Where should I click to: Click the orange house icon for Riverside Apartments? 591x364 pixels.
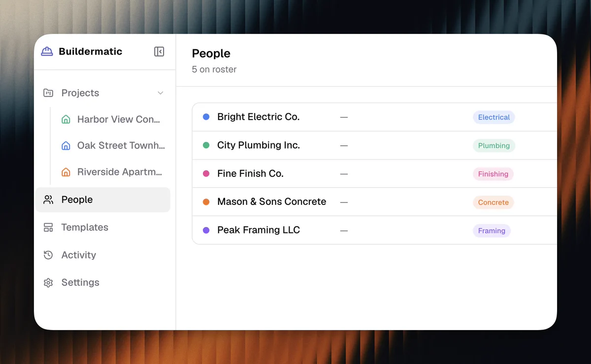coord(66,172)
